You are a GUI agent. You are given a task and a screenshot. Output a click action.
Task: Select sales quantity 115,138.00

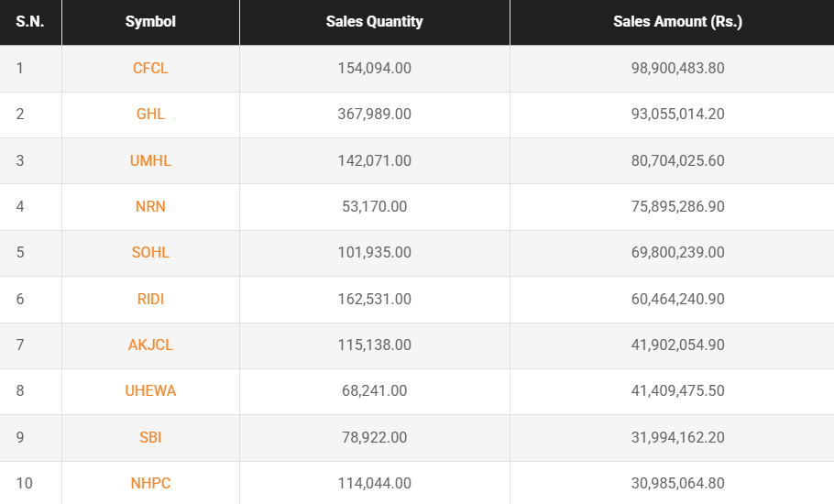click(x=375, y=345)
